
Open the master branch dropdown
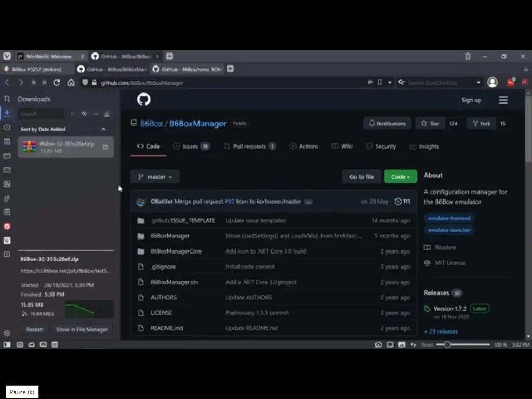tap(155, 177)
